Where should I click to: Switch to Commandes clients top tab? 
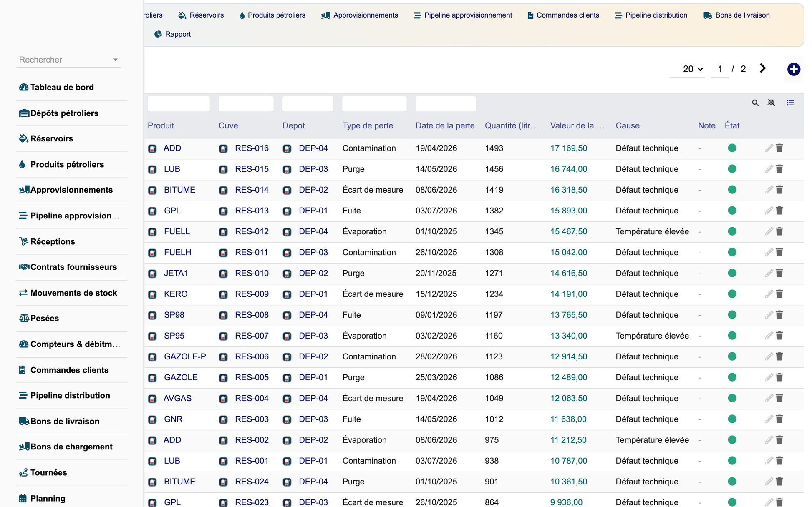[563, 15]
